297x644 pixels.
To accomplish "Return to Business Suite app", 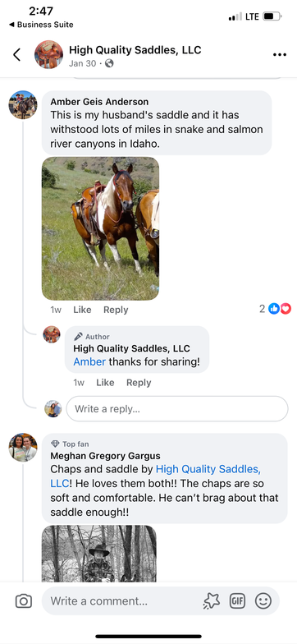I will pos(41,25).
